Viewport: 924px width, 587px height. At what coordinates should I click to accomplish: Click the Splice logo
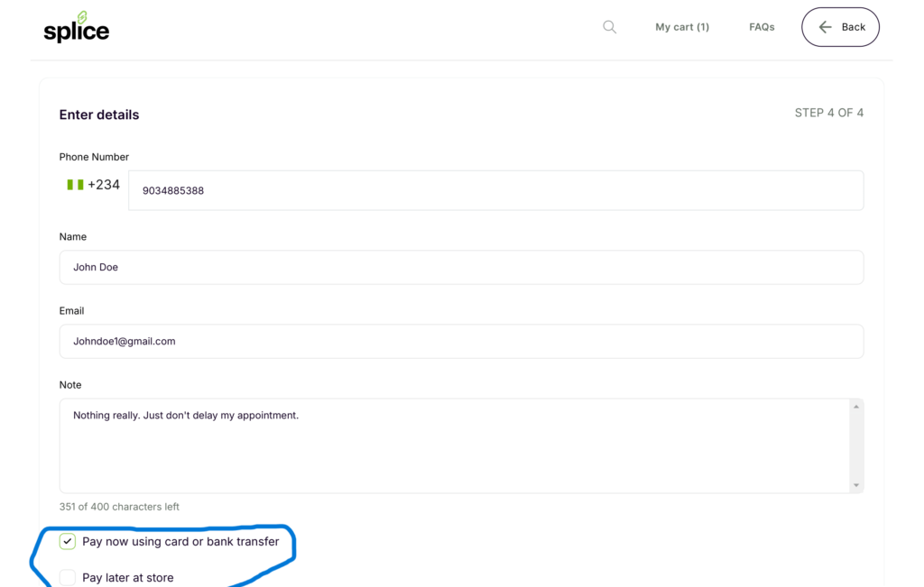77,28
